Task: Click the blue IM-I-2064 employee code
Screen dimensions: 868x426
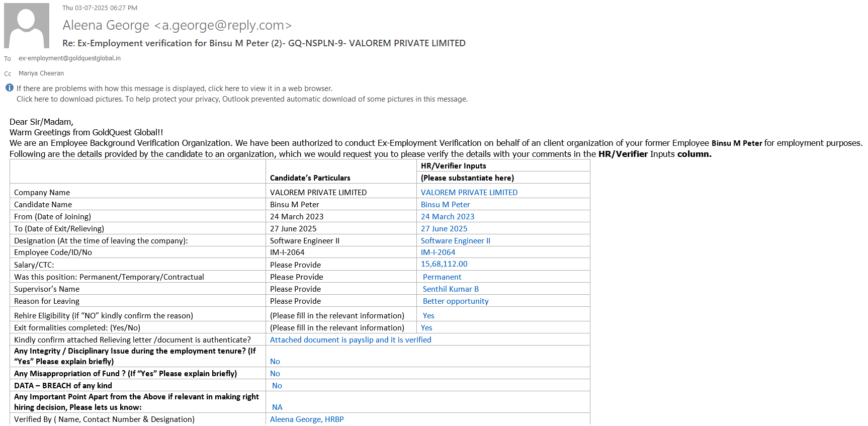Action: (438, 252)
